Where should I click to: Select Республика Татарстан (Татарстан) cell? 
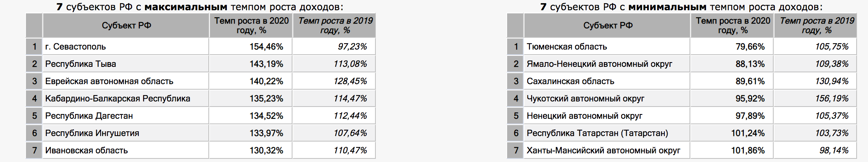[607, 133]
